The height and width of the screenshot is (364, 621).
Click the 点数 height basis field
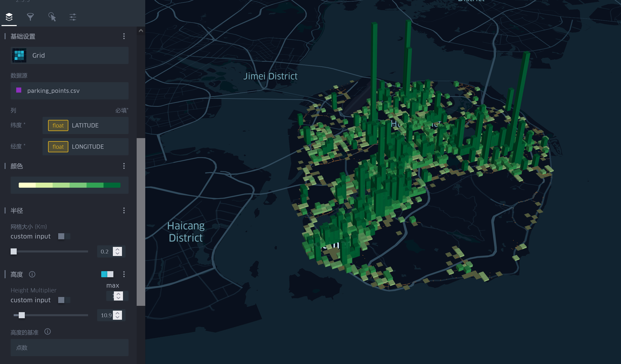pyautogui.click(x=70, y=348)
